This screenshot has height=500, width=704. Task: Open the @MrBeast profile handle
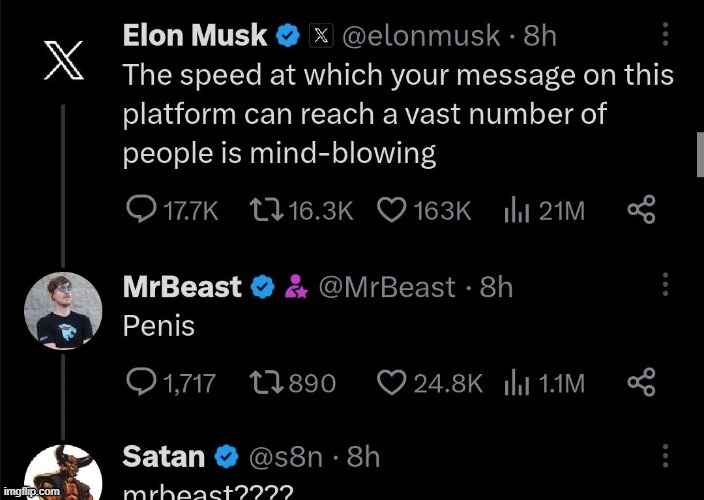387,287
